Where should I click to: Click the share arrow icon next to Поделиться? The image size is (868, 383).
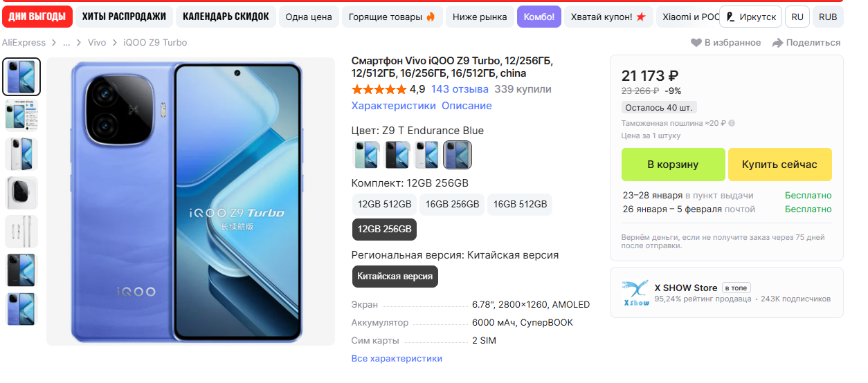coord(777,43)
